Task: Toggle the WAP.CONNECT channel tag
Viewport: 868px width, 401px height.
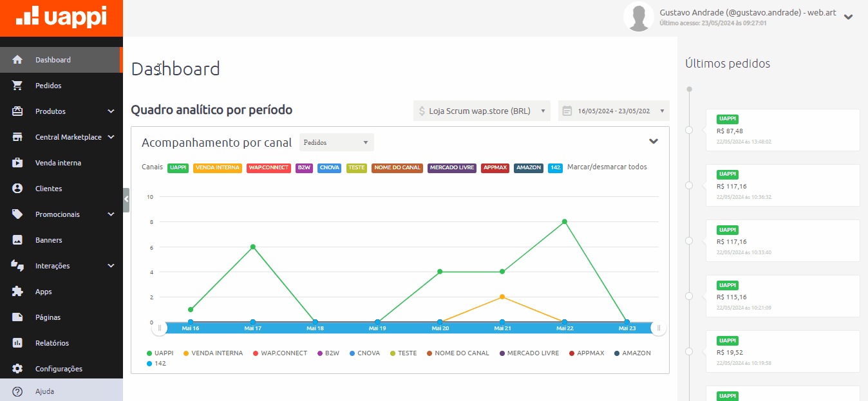Action: pyautogui.click(x=269, y=167)
